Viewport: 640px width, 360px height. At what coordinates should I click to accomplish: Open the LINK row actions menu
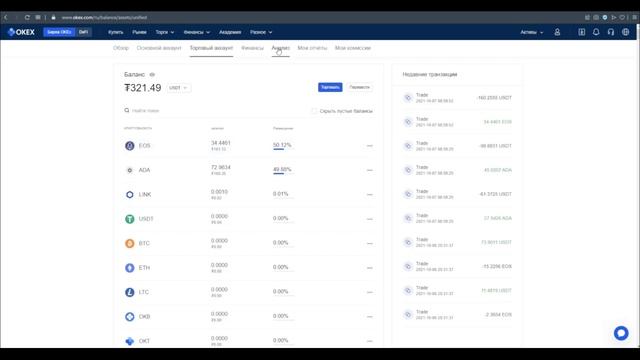pyautogui.click(x=369, y=195)
